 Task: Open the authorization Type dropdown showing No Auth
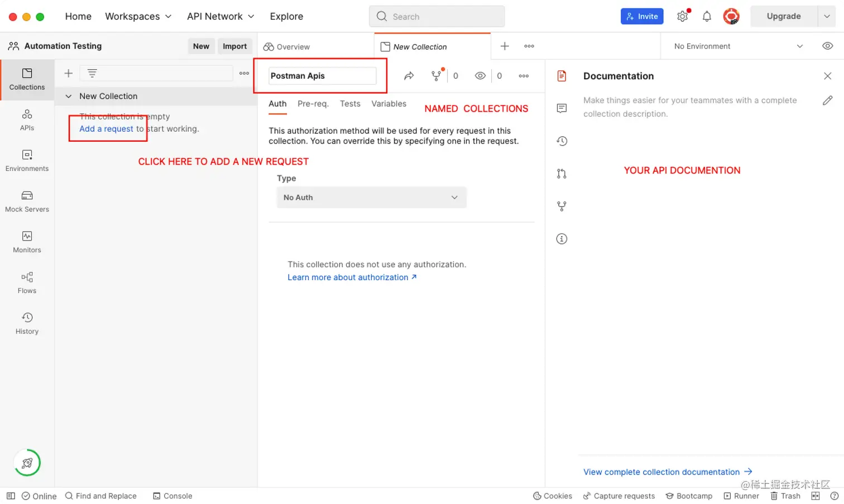pyautogui.click(x=371, y=198)
